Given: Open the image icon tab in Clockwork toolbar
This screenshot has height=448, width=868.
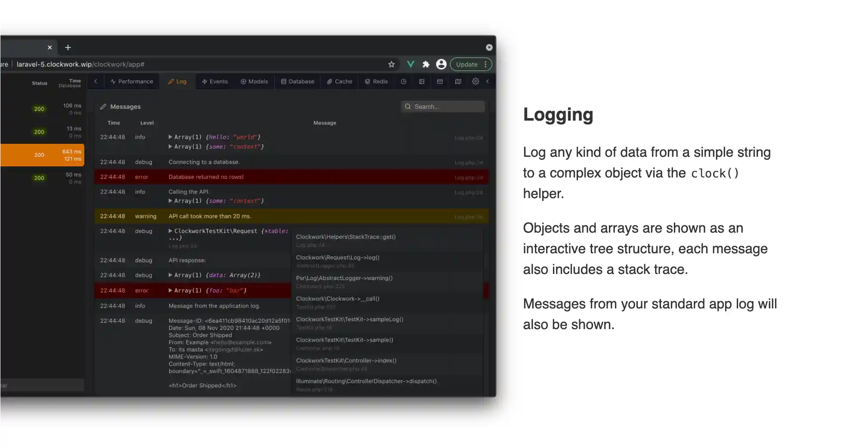Looking at the screenshot, I should (421, 81).
